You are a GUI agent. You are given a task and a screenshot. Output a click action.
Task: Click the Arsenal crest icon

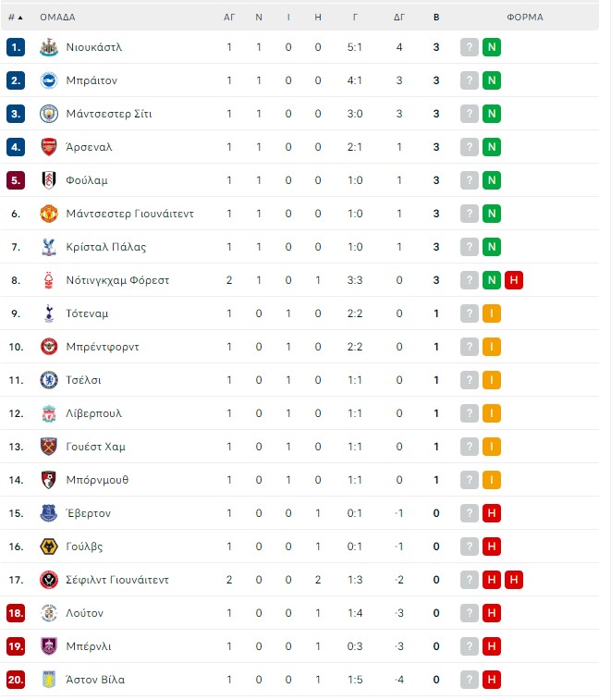pos(49,147)
